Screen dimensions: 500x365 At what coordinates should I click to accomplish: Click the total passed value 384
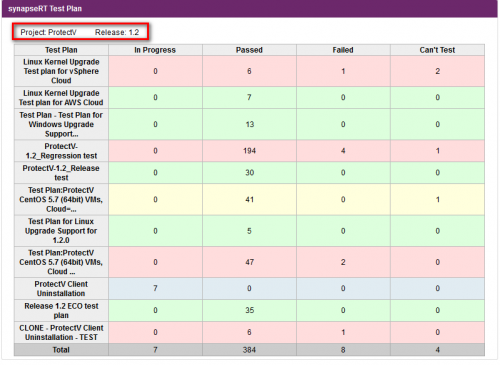click(x=249, y=350)
